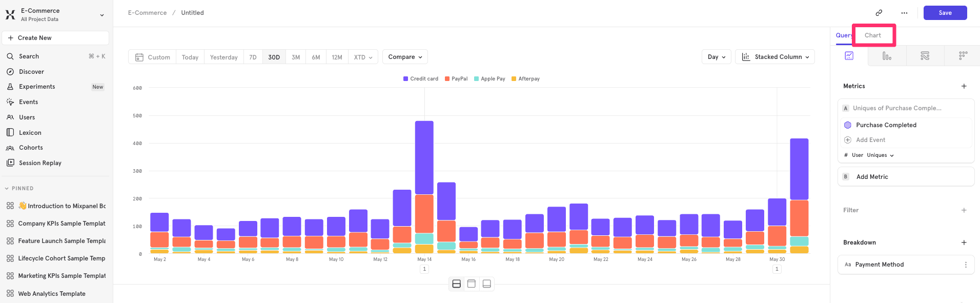Toggle Credit card series in chart legend
980x303 pixels.
click(421, 79)
